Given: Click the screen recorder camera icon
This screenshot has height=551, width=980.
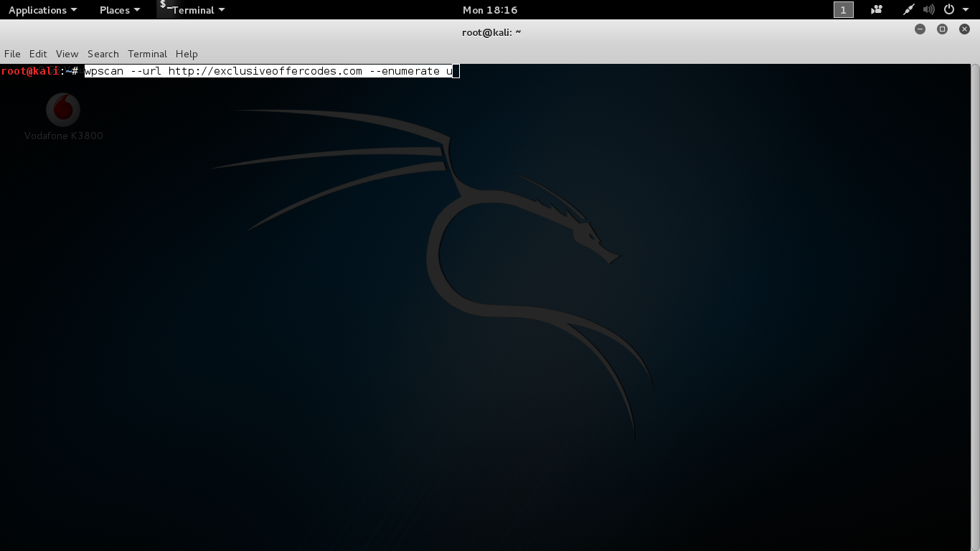Looking at the screenshot, I should coord(877,10).
